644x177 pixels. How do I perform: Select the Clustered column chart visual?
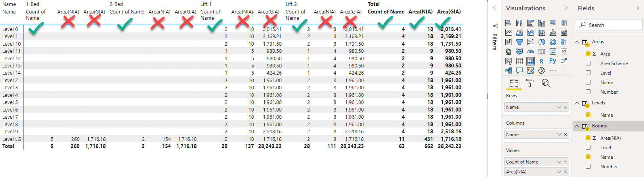point(542,23)
